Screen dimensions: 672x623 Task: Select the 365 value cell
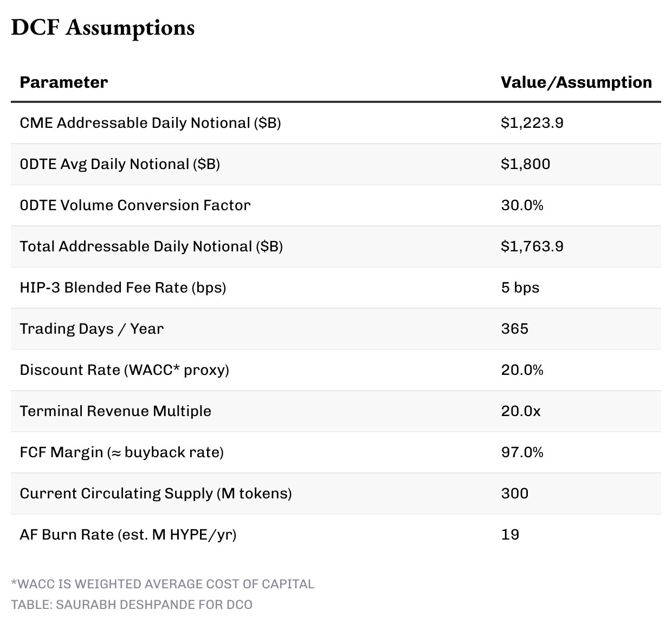tap(514, 329)
